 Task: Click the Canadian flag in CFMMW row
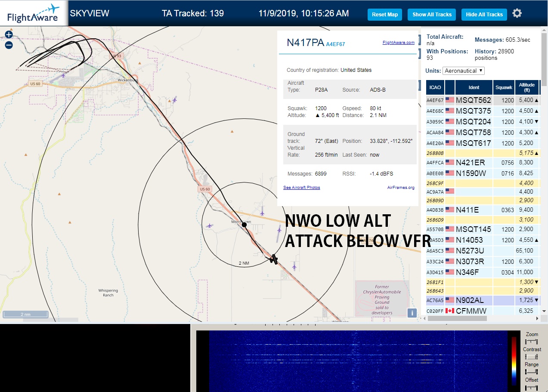[x=450, y=311]
